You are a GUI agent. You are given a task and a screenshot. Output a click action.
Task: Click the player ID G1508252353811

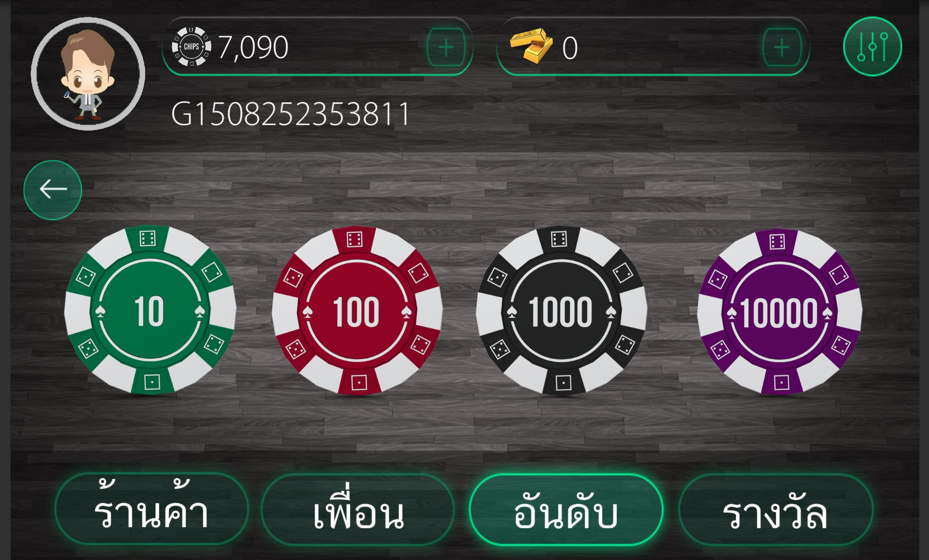click(290, 115)
